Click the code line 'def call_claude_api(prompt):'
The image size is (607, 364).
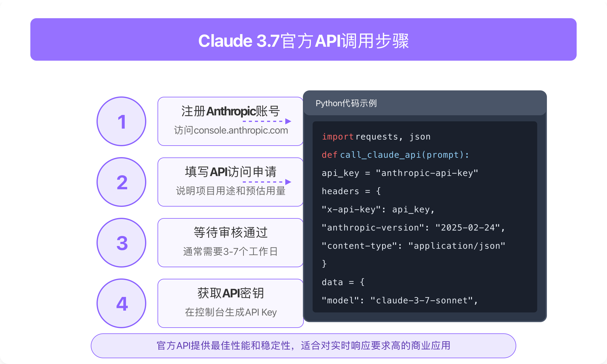tap(395, 155)
